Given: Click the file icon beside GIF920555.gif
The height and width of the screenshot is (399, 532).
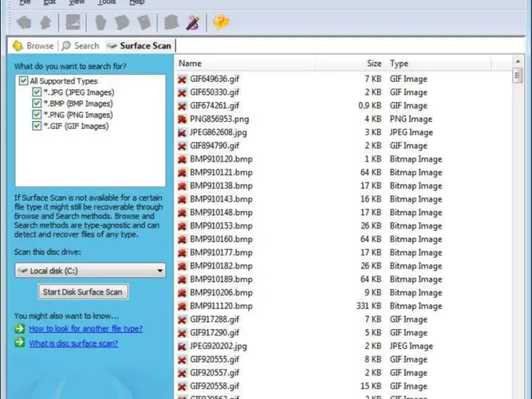Looking at the screenshot, I should 182,360.
